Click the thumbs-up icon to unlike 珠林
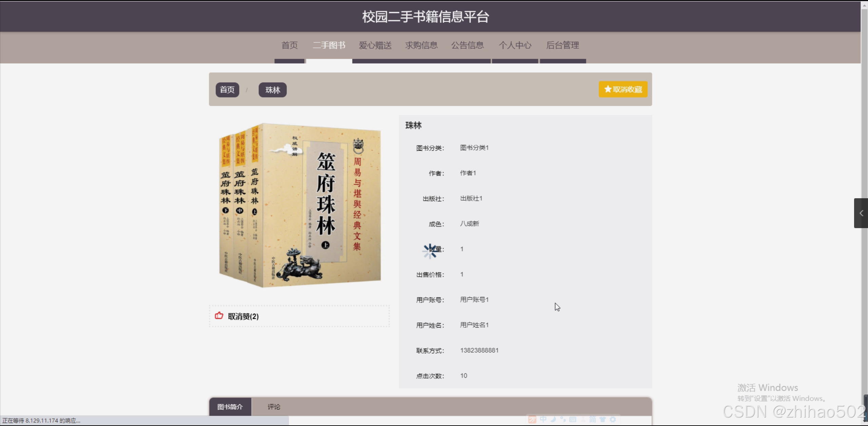This screenshot has width=868, height=426. [219, 316]
